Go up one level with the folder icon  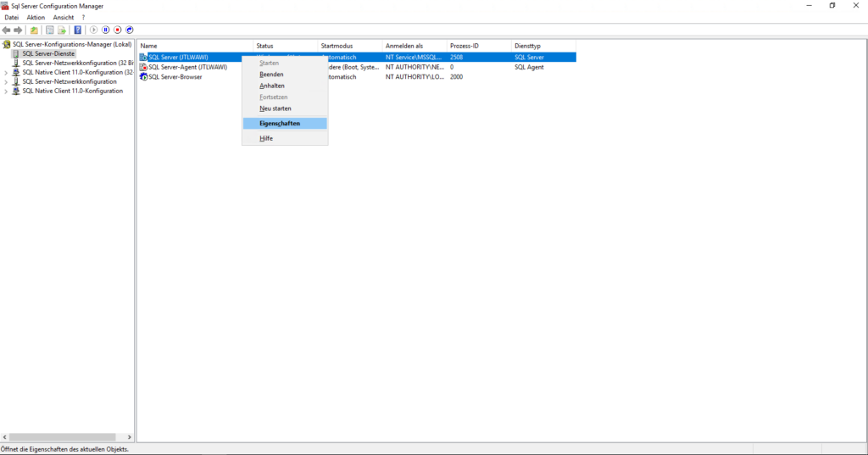point(34,30)
